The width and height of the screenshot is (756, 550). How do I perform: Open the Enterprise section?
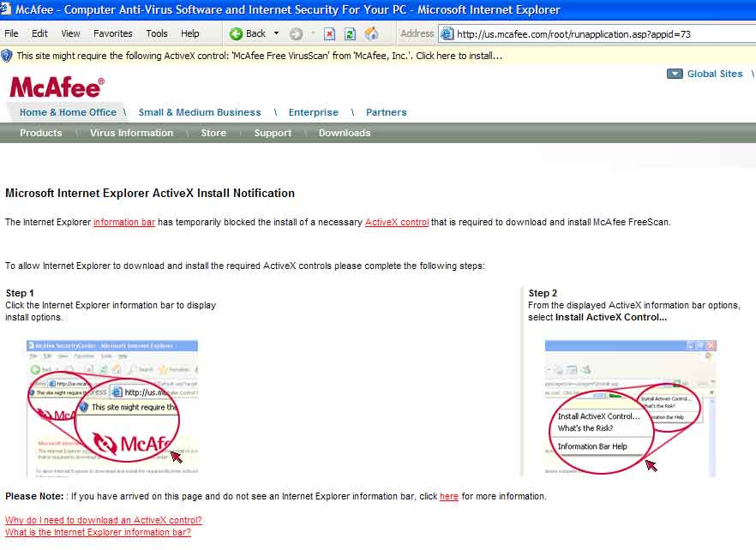314,112
